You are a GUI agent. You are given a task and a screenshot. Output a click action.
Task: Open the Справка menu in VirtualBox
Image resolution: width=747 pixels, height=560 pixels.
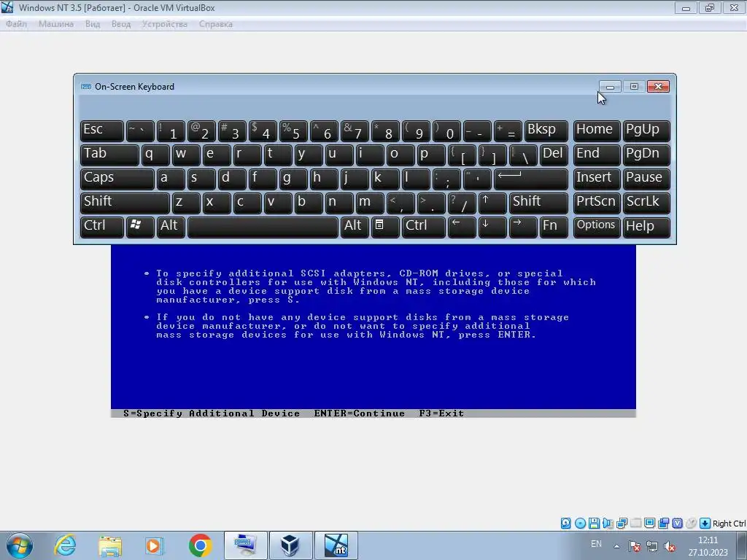[216, 24]
